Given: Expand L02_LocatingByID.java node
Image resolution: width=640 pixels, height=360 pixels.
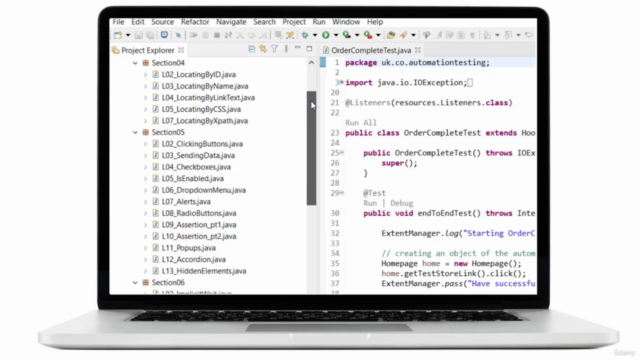Looking at the screenshot, I should [145, 75].
